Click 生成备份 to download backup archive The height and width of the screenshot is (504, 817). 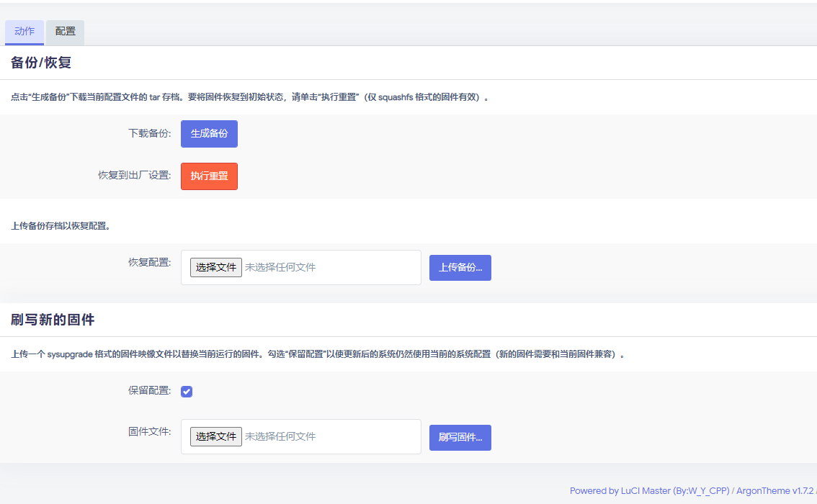pyautogui.click(x=209, y=133)
